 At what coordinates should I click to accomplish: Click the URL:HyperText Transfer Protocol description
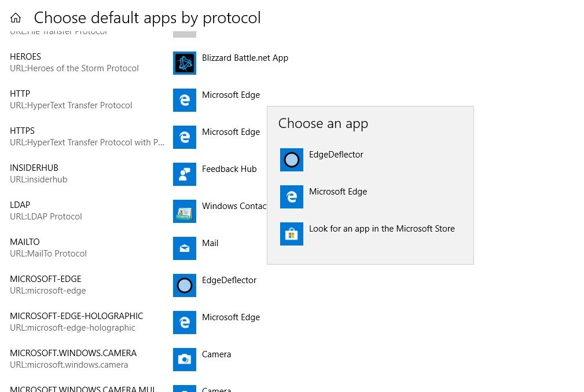71,105
